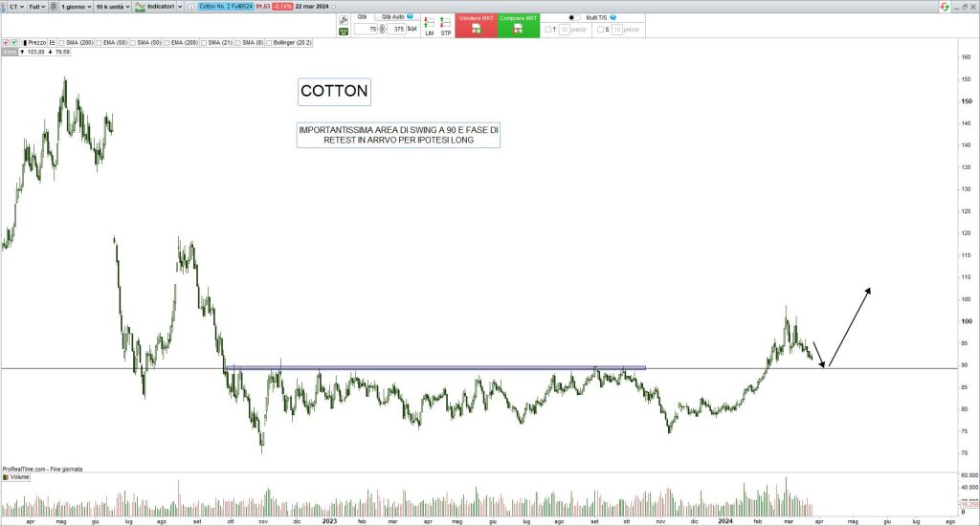Click the quantity field showing 75

click(366, 30)
